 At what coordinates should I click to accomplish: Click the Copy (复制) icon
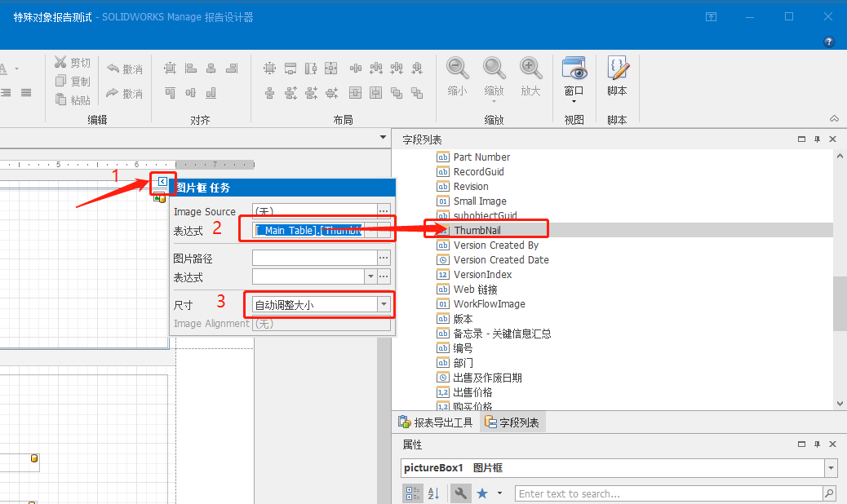pos(61,81)
